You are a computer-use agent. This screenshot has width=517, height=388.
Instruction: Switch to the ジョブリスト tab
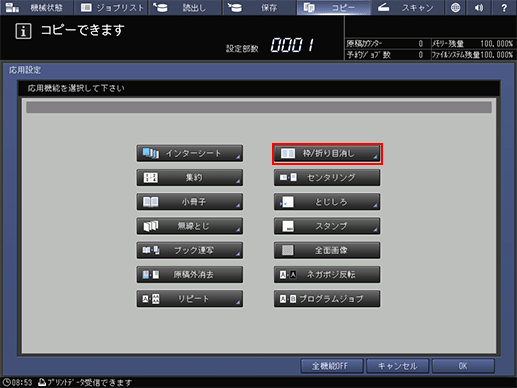coord(111,7)
